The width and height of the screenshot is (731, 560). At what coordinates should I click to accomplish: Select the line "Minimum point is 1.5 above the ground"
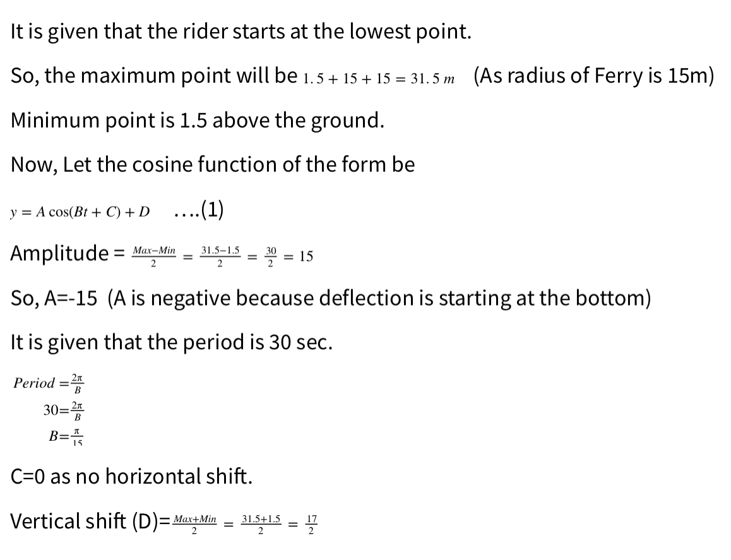point(198,121)
